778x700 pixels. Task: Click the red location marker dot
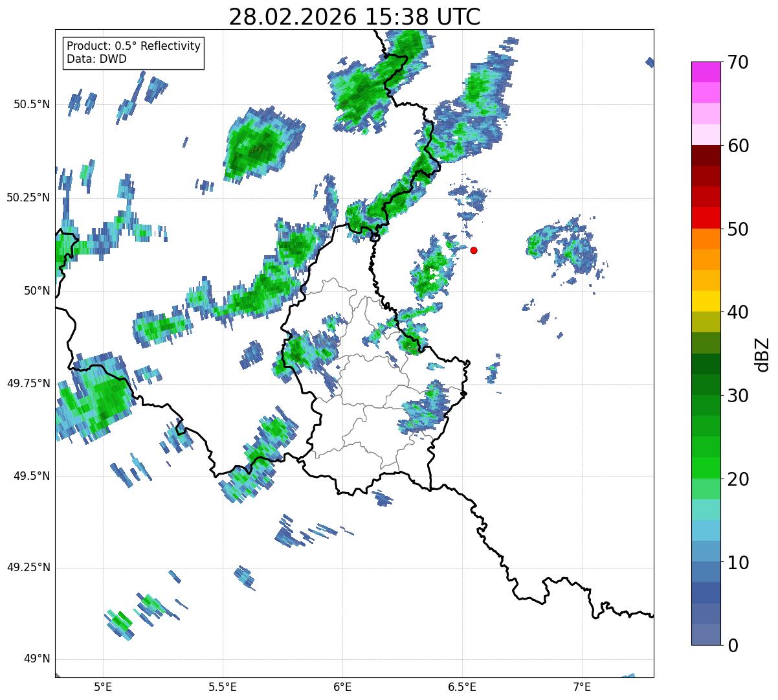point(474,250)
